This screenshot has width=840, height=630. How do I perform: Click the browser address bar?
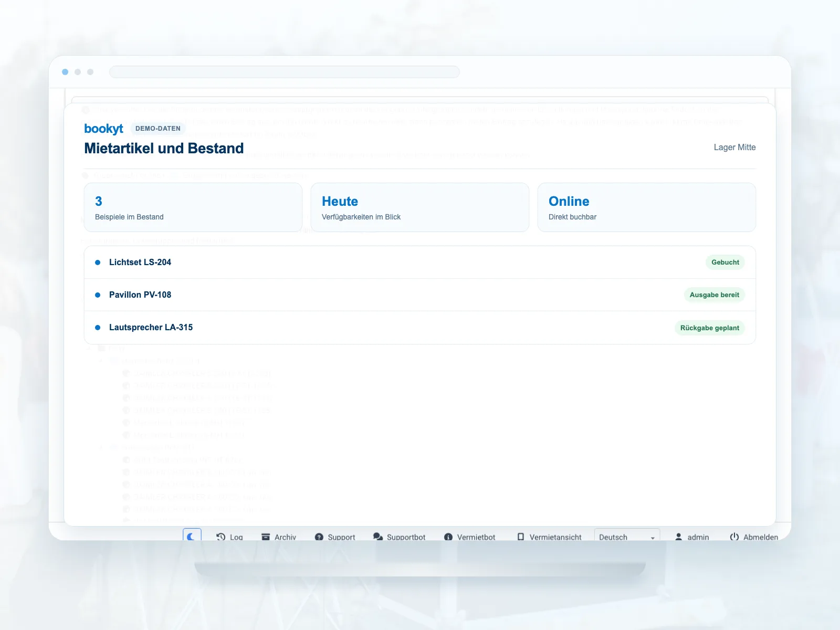click(x=285, y=72)
